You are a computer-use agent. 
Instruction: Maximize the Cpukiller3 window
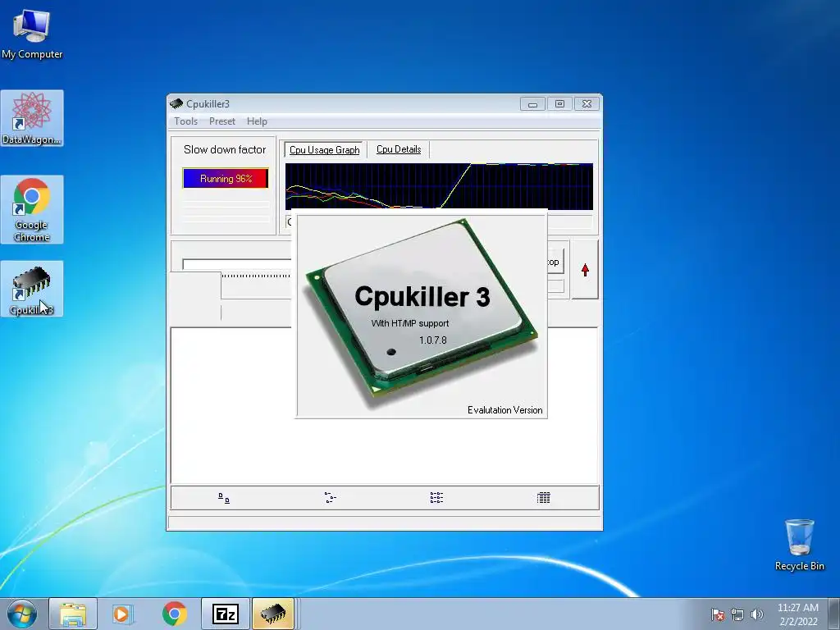coord(559,104)
